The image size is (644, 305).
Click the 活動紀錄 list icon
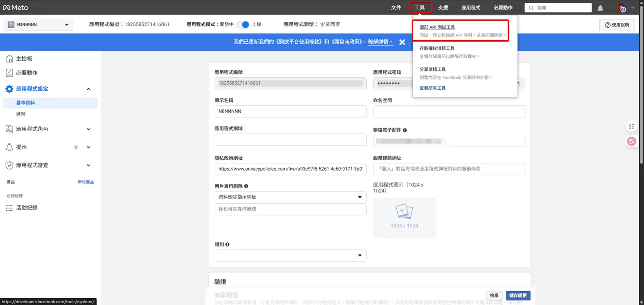point(9,208)
